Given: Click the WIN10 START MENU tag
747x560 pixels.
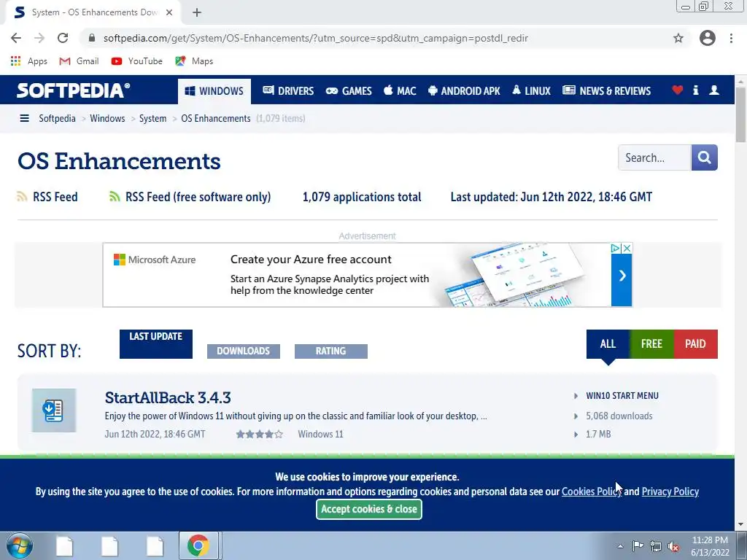Looking at the screenshot, I should point(622,396).
